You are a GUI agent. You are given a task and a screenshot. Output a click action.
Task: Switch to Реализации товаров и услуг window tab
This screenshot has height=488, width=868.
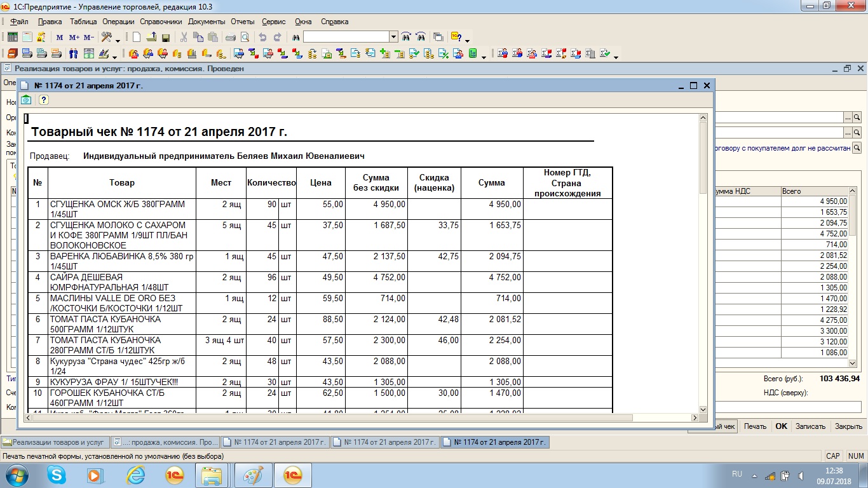[55, 442]
